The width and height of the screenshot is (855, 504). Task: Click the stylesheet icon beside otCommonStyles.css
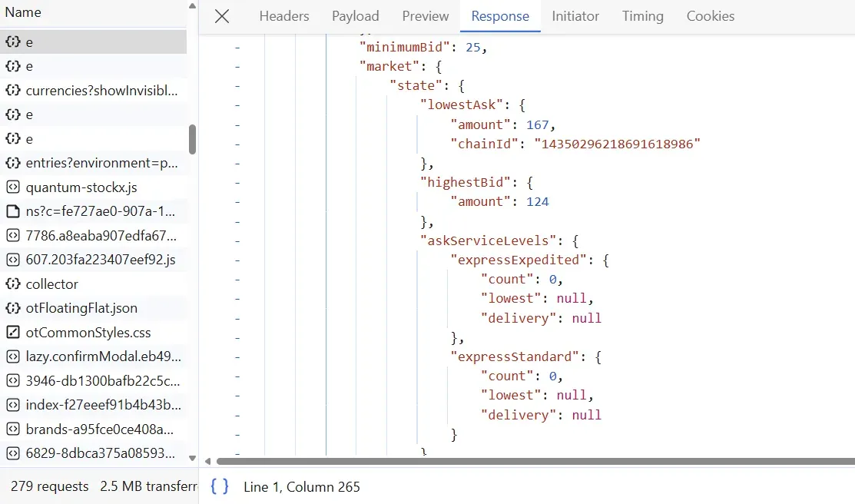(12, 333)
